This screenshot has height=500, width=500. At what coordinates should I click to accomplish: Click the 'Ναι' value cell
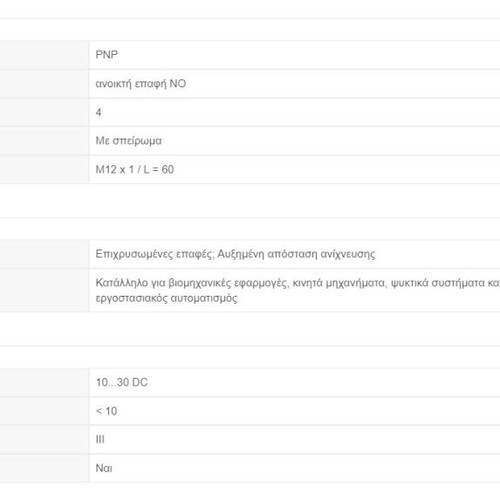point(294,468)
